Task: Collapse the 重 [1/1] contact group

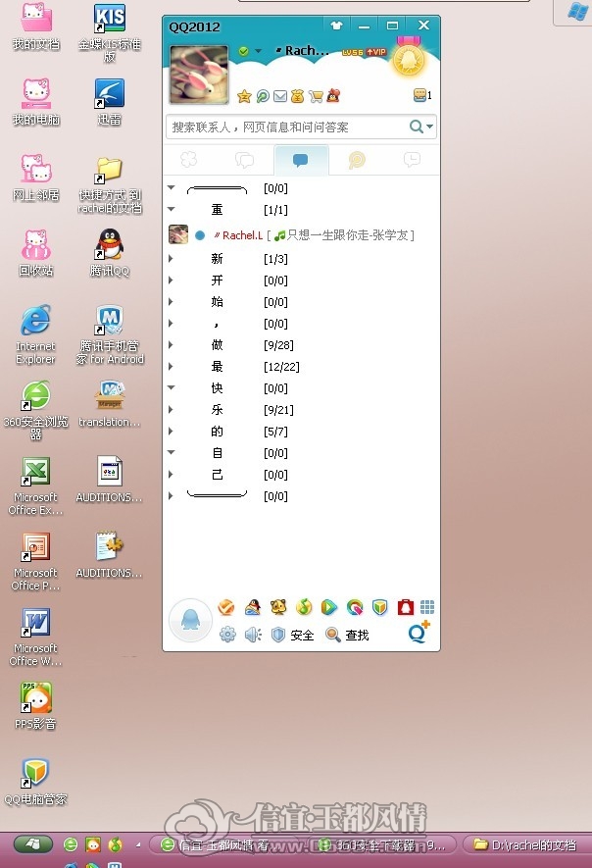Action: coord(171,209)
